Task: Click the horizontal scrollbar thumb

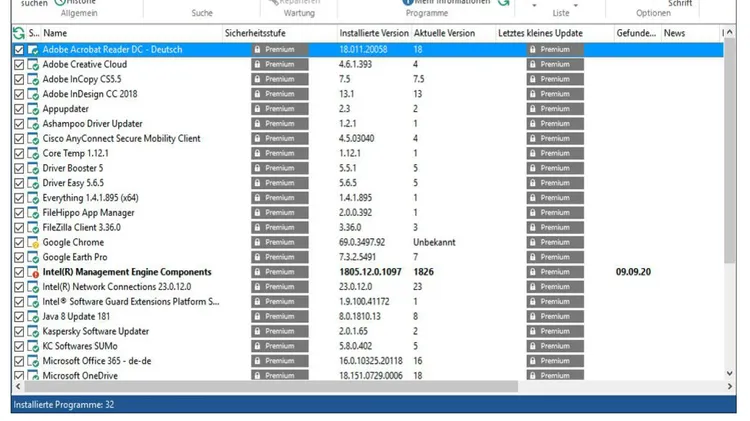Action: (x=271, y=386)
